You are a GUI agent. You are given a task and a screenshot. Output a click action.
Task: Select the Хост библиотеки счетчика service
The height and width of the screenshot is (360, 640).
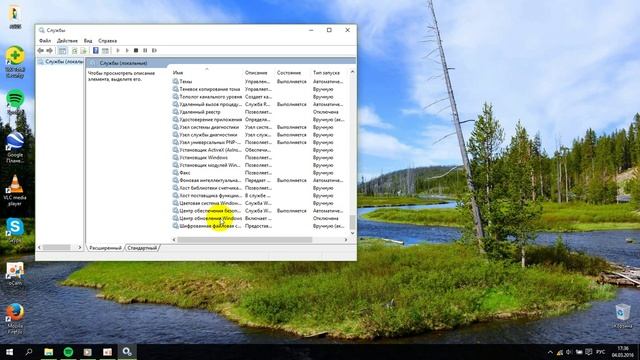click(260, 188)
